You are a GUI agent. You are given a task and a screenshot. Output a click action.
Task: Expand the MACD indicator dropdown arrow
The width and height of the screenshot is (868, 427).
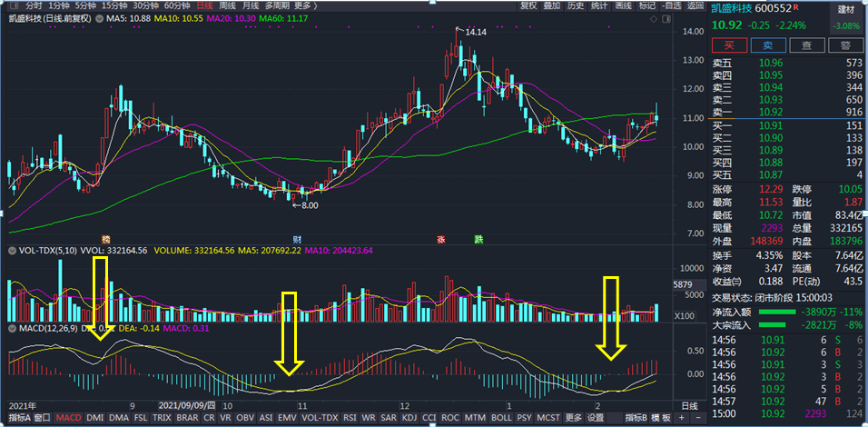pos(12,330)
